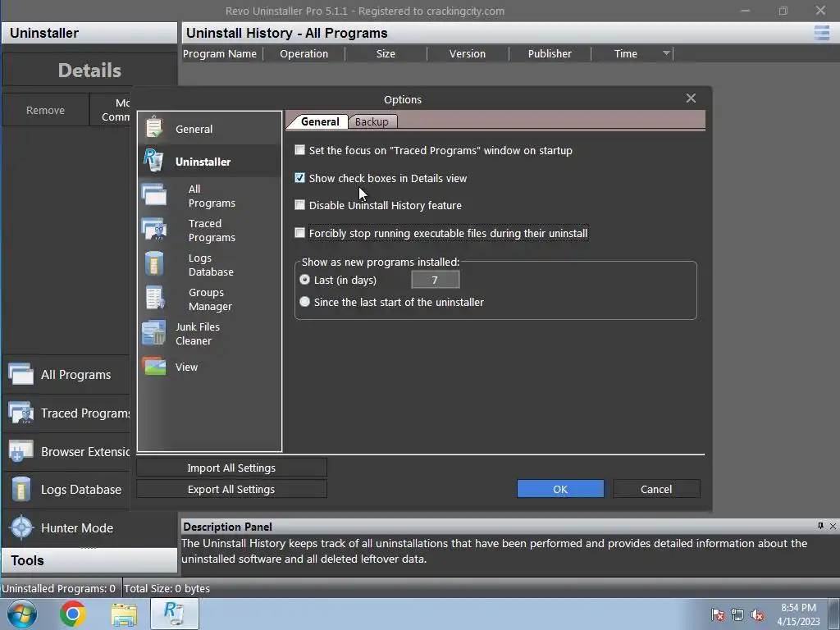
Task: Click the days value field showing 7
Action: (x=435, y=280)
